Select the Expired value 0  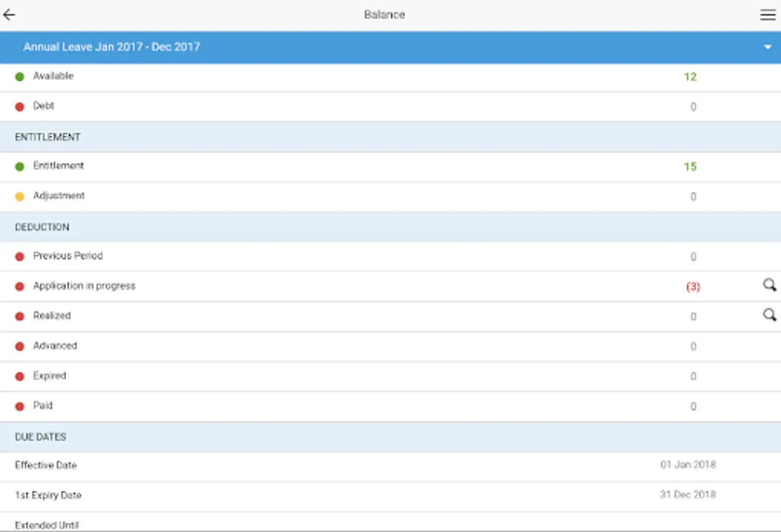[x=693, y=377]
